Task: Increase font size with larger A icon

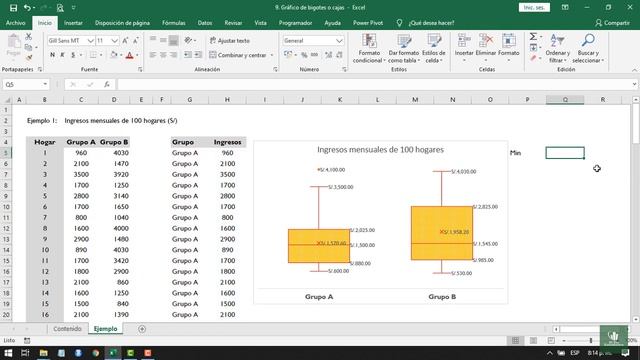Action: point(125,41)
